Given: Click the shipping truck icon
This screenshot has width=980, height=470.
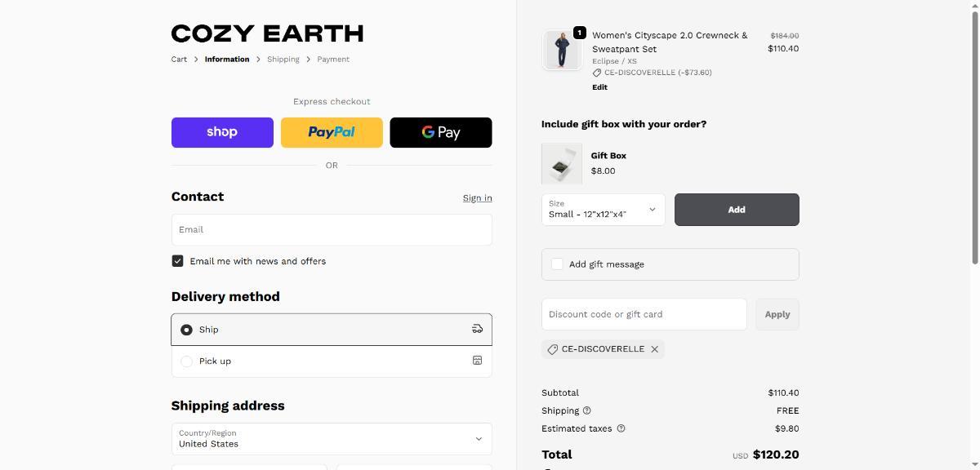Looking at the screenshot, I should [x=478, y=330].
